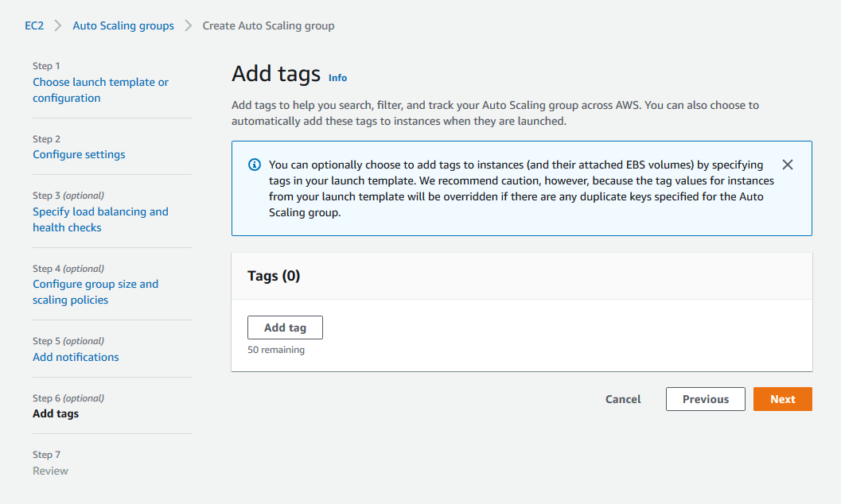Open Specify load balancing and health checks step

pyautogui.click(x=100, y=219)
